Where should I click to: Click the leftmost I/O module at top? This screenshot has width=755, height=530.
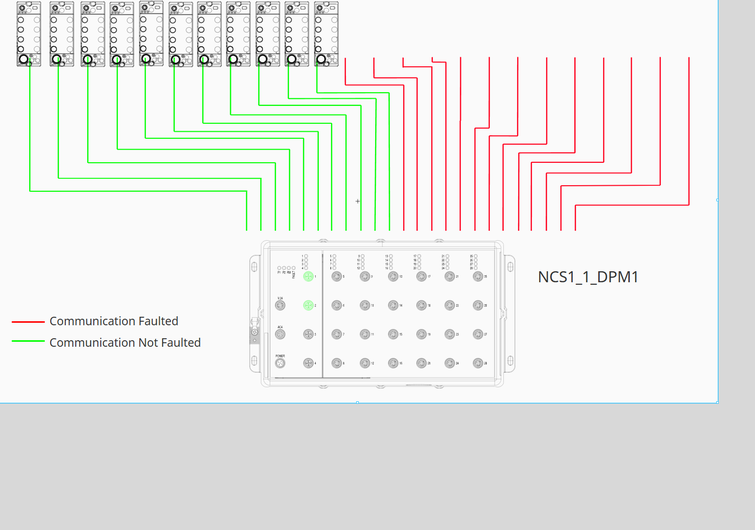point(29,34)
